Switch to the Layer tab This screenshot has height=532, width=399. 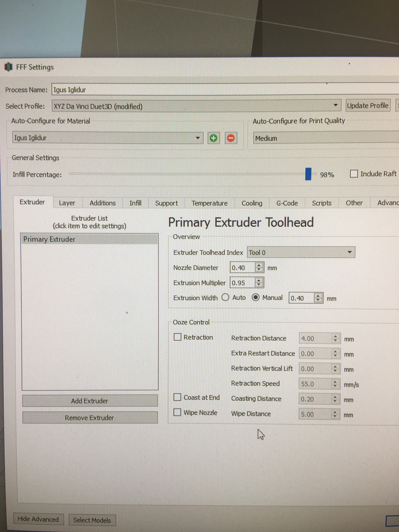67,203
